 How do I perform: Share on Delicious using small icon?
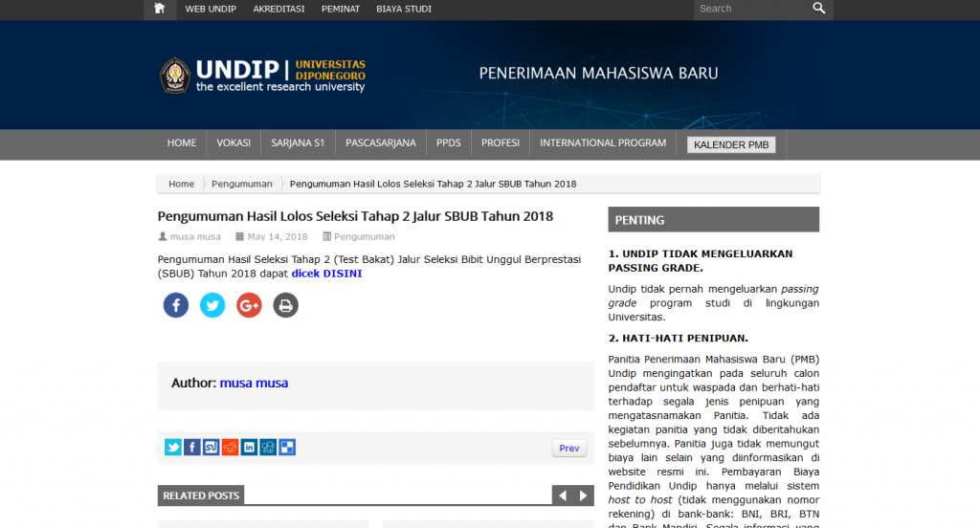click(287, 447)
